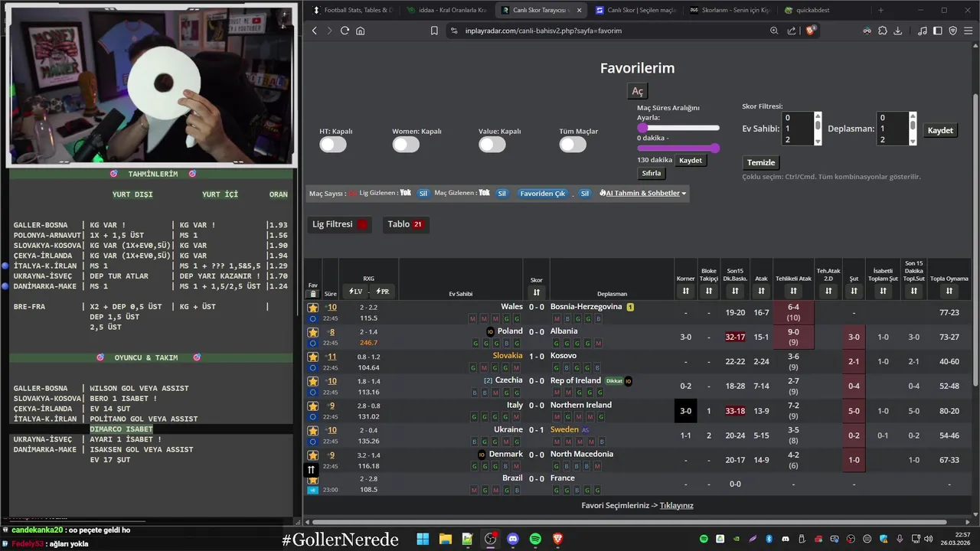Click the address bar URL field
The height and width of the screenshot is (551, 980).
point(605,31)
